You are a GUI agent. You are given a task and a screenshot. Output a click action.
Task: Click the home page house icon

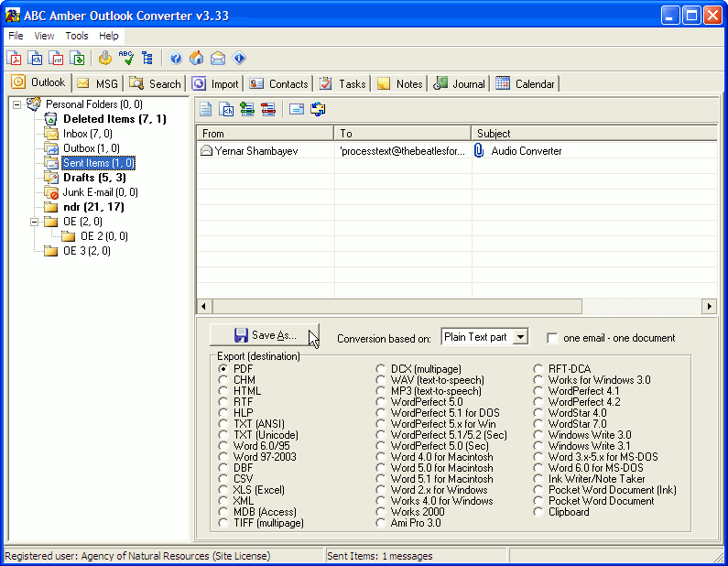[197, 59]
